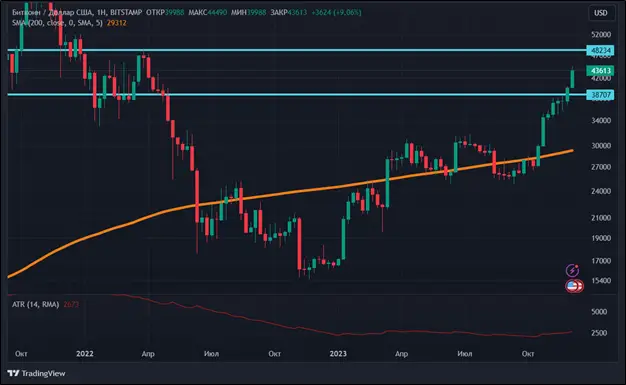Viewport: 626px width, 385px height.
Task: Open the USD currency selector
Action: click(x=600, y=13)
